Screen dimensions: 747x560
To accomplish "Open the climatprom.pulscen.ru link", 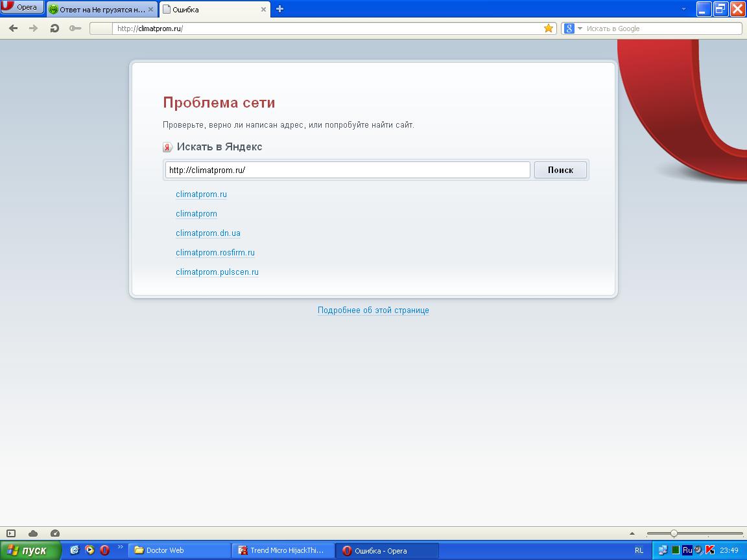I will [x=217, y=272].
